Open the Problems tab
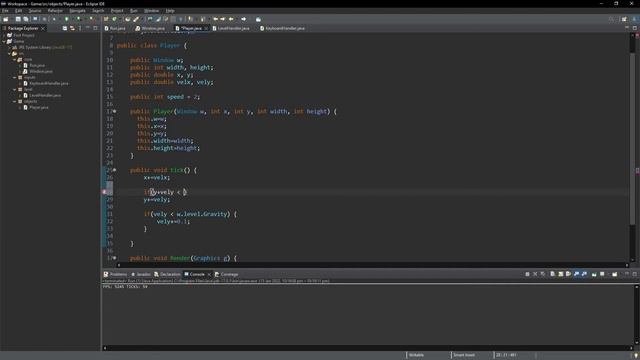The image size is (640, 360). point(116,274)
